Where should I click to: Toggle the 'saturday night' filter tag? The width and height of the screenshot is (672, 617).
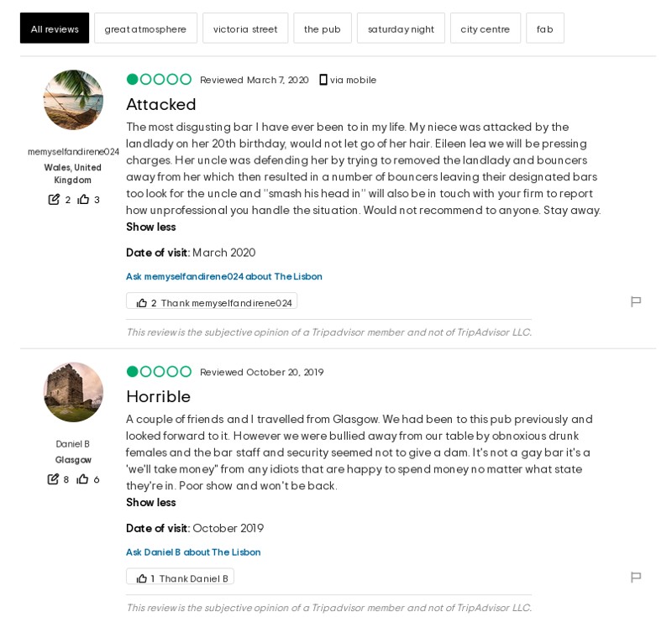[401, 29]
